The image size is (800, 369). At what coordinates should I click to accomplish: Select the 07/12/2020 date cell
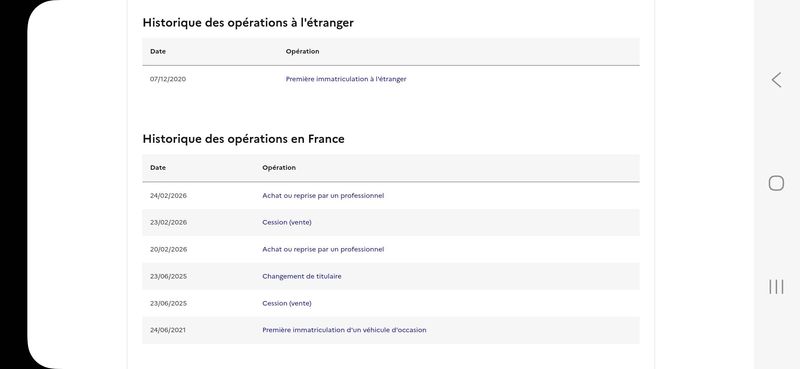pyautogui.click(x=168, y=79)
